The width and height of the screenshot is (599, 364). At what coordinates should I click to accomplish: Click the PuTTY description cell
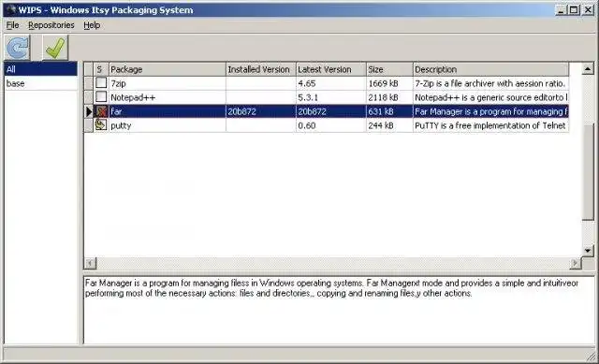490,125
